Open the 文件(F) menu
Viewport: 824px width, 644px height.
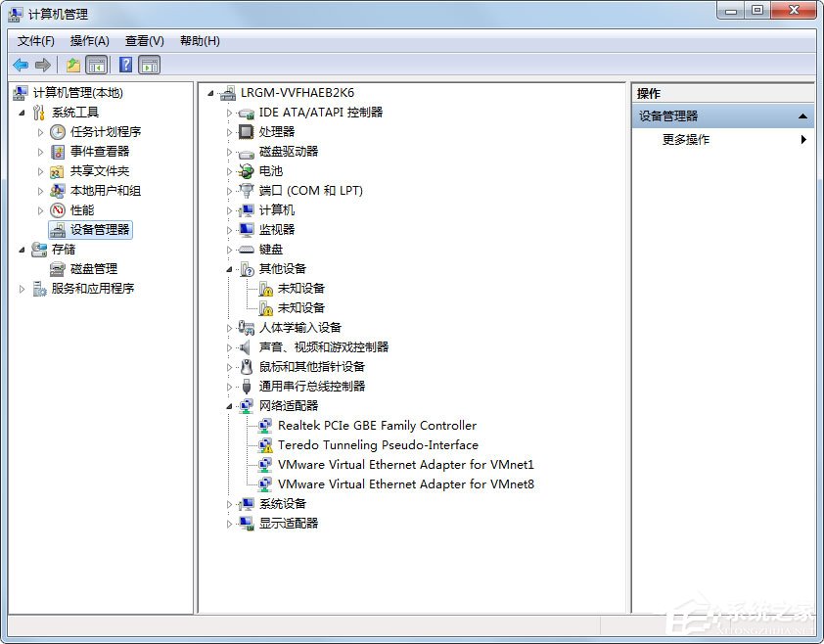pyautogui.click(x=36, y=40)
